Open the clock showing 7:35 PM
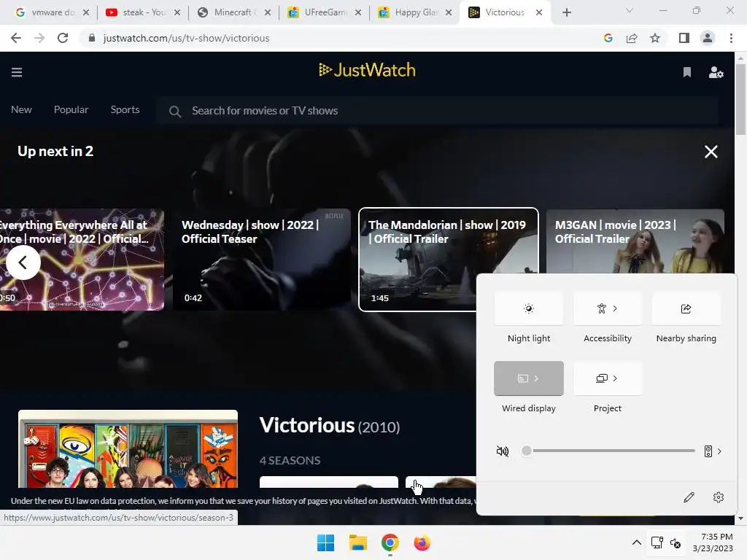This screenshot has height=560, width=747. coord(713,542)
